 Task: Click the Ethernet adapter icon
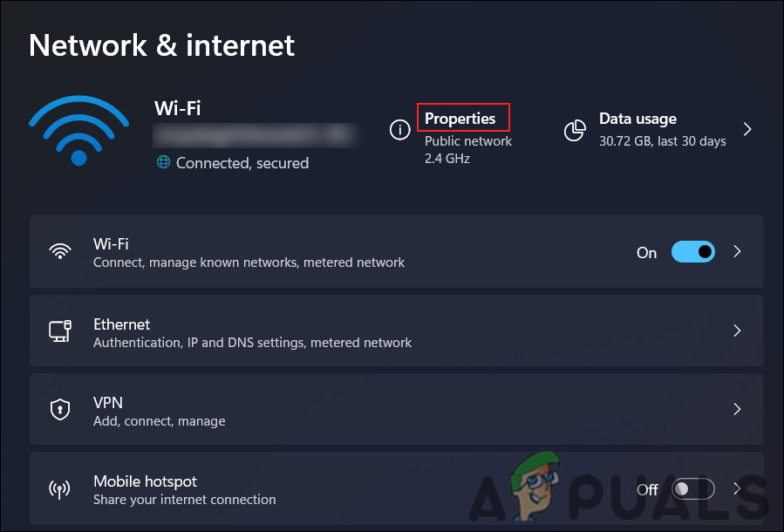click(x=59, y=331)
